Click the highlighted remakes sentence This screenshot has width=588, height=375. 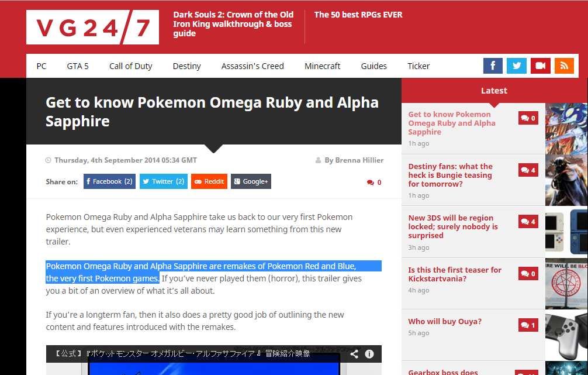[213, 272]
